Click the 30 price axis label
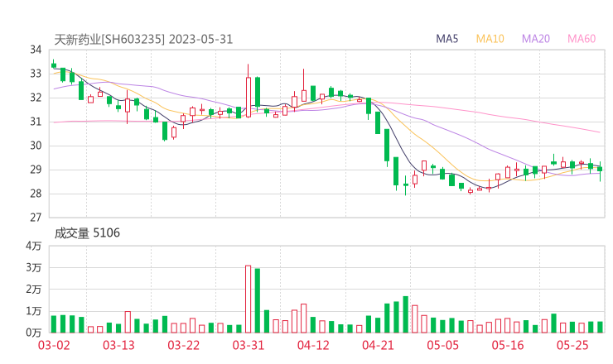Screen dimensions: 613x364 (x=36, y=146)
